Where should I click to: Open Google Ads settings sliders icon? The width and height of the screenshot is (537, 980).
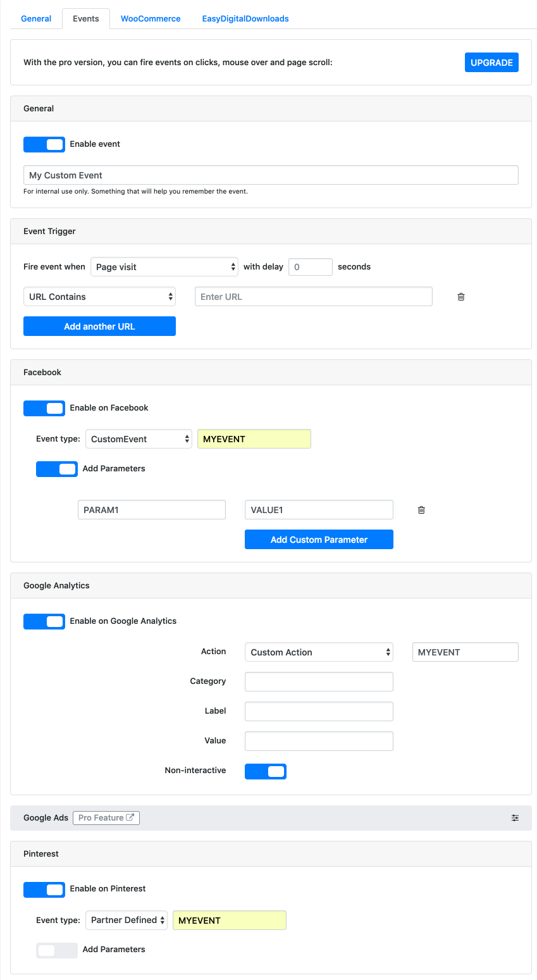tap(515, 818)
